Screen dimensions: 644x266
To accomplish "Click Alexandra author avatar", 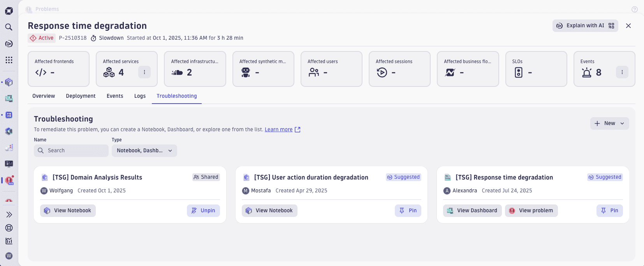I will click(447, 191).
